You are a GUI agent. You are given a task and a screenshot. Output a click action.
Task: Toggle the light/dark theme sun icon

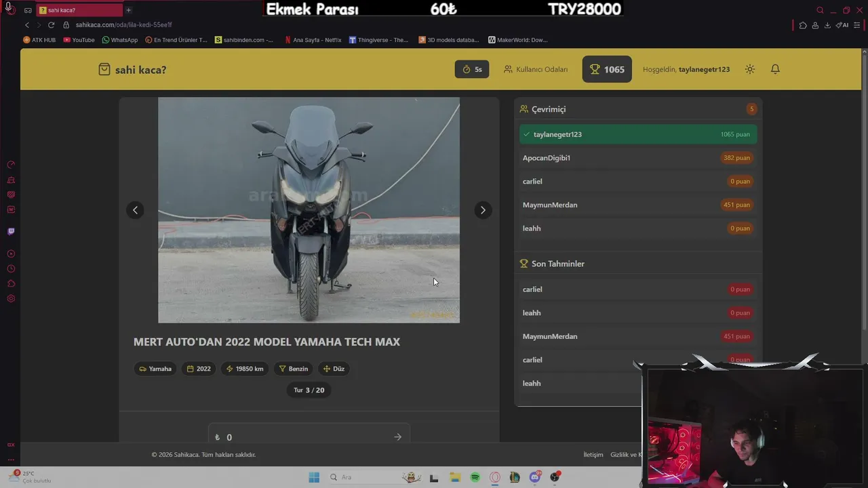click(749, 69)
